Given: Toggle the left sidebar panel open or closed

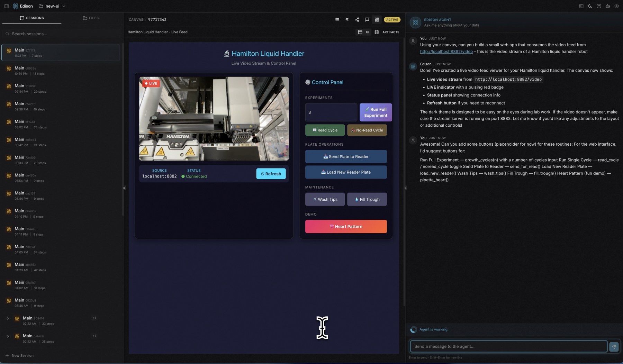Looking at the screenshot, I should click(6, 6).
